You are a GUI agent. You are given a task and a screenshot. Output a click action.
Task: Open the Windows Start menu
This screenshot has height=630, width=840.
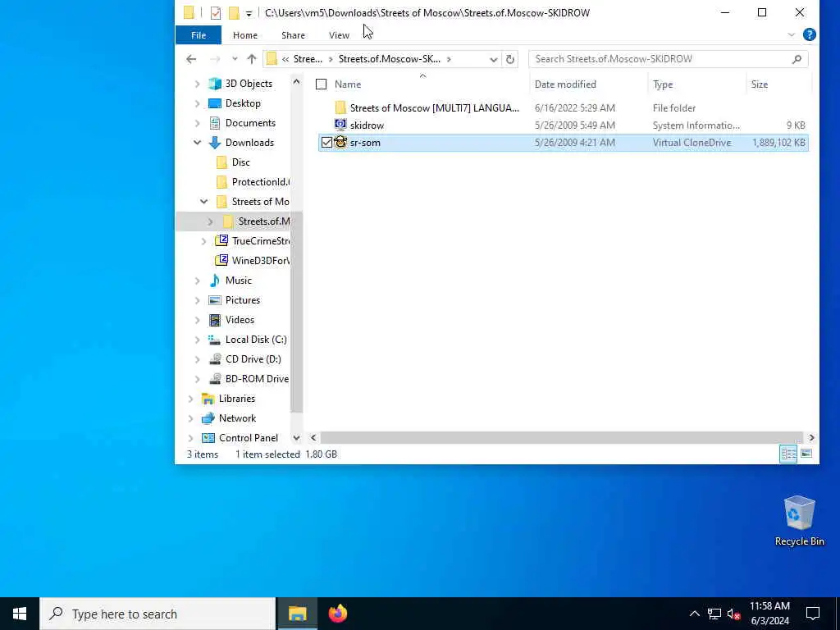[20, 614]
